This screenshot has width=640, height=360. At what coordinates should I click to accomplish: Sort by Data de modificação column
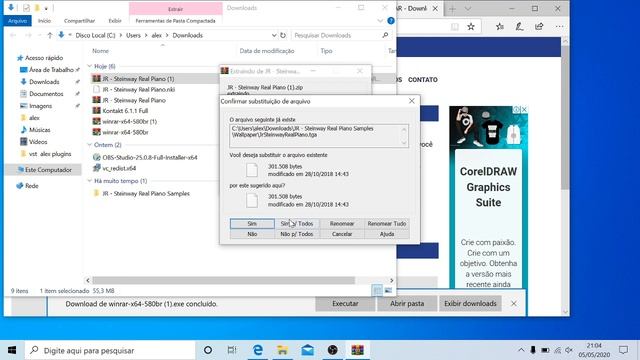point(267,51)
